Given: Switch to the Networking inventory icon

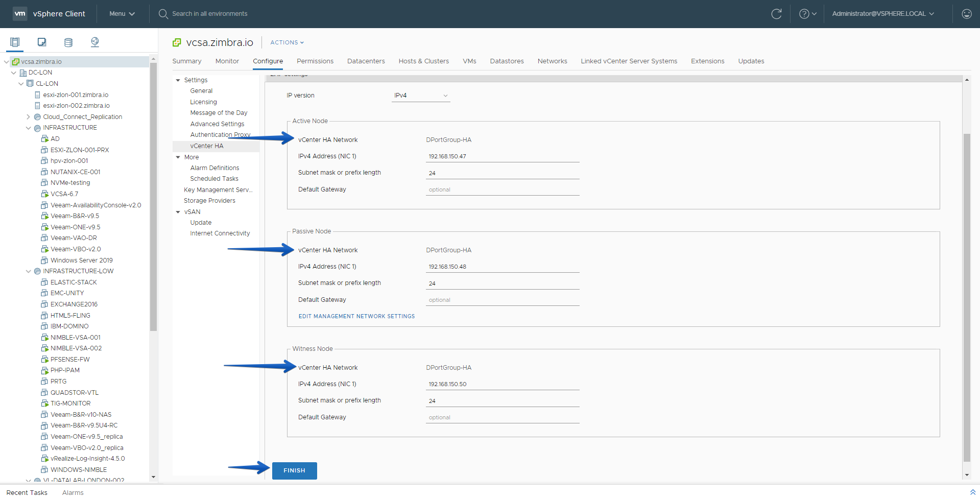Looking at the screenshot, I should pos(95,42).
